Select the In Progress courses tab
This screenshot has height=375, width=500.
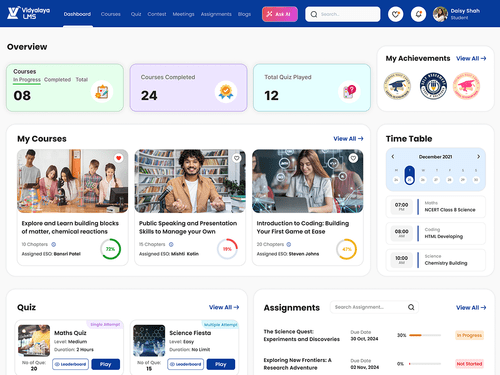27,80
